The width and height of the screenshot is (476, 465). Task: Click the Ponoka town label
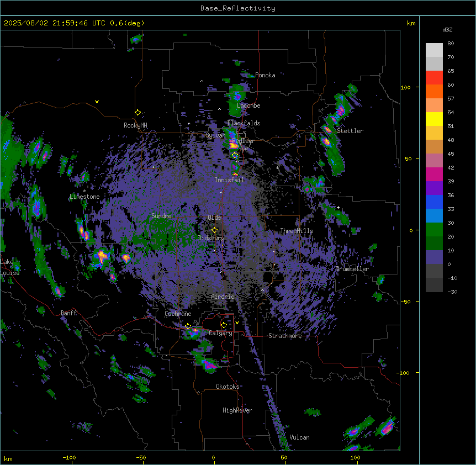[265, 75]
